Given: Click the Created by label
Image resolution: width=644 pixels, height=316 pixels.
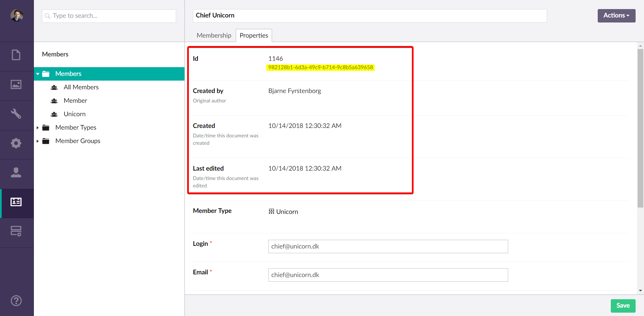Looking at the screenshot, I should (x=208, y=91).
